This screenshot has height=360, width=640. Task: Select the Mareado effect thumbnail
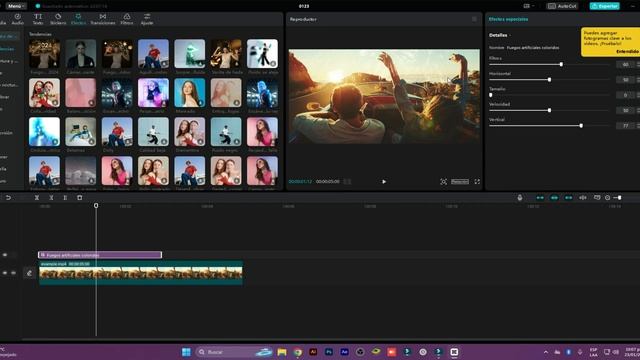(x=190, y=93)
